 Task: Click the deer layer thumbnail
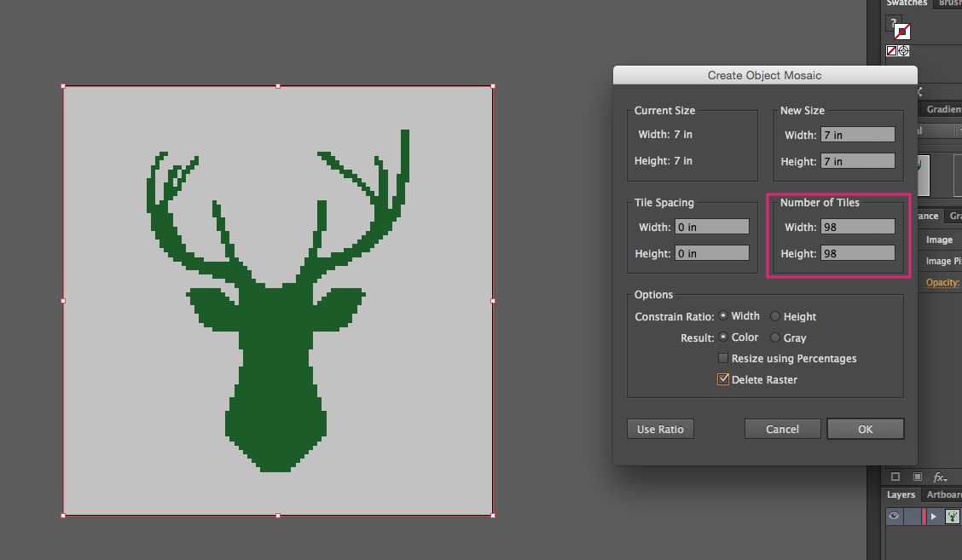coord(952,517)
